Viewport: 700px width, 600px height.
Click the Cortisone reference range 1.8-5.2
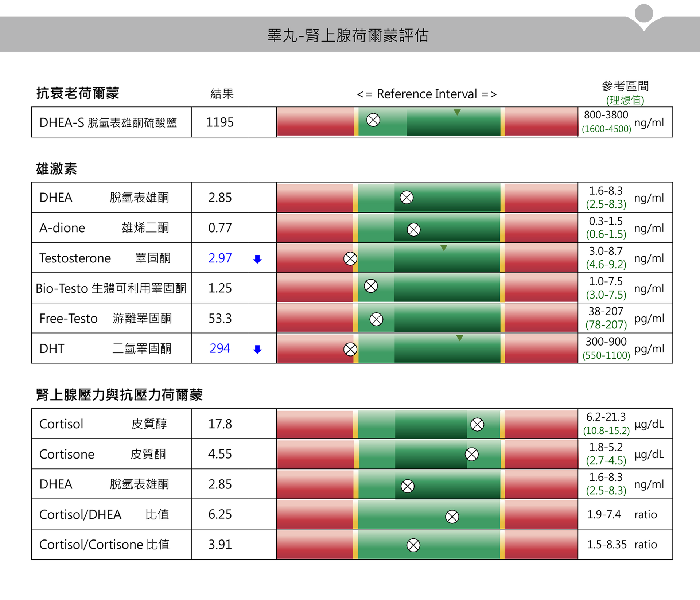[606, 447]
